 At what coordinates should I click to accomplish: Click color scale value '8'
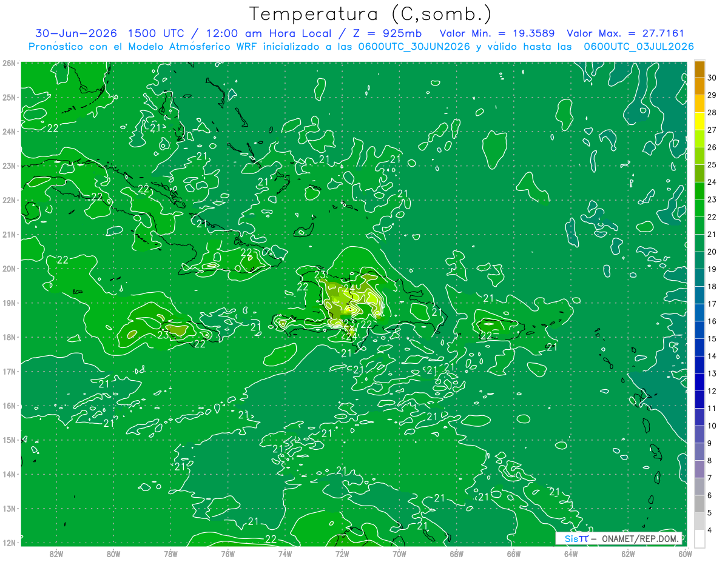coord(710,460)
